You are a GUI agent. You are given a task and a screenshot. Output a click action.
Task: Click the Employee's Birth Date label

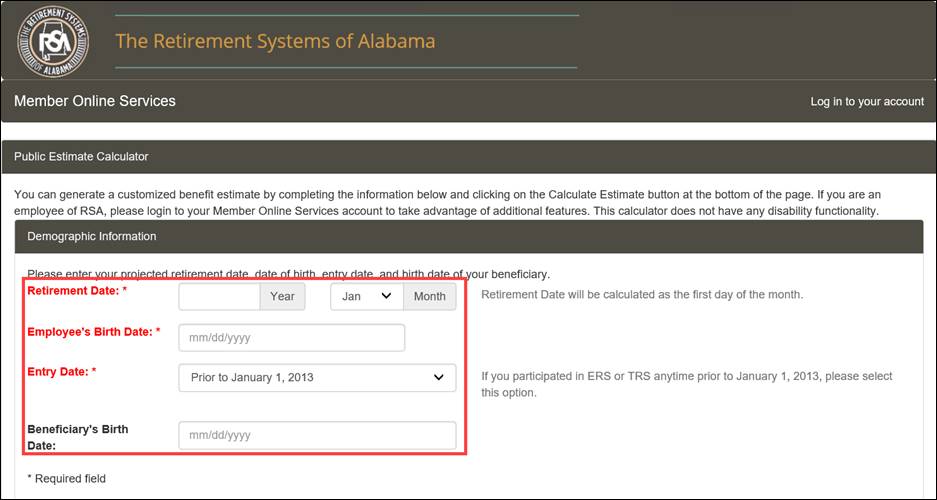pos(93,332)
